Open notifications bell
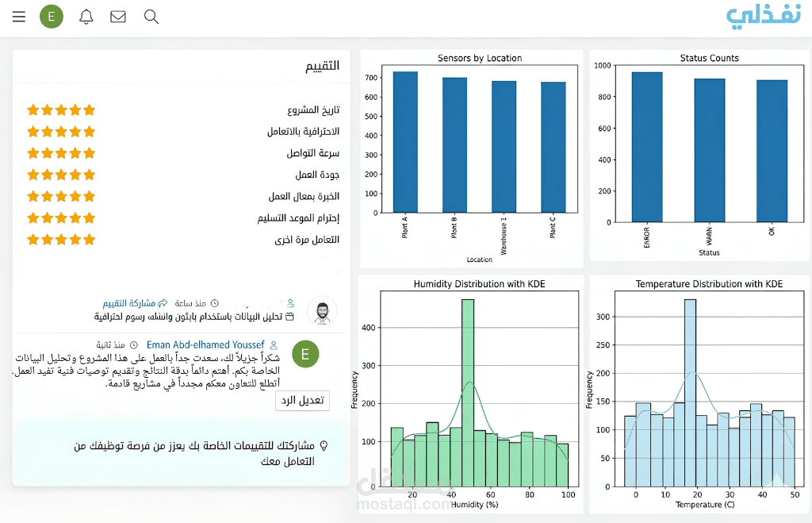The image size is (812, 523). 86,17
